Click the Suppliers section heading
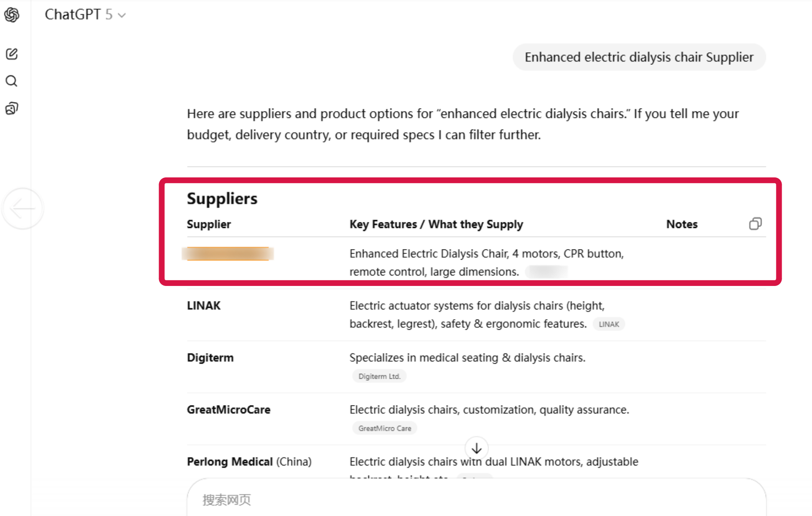Viewport: 812px width, 516px height. pos(222,199)
